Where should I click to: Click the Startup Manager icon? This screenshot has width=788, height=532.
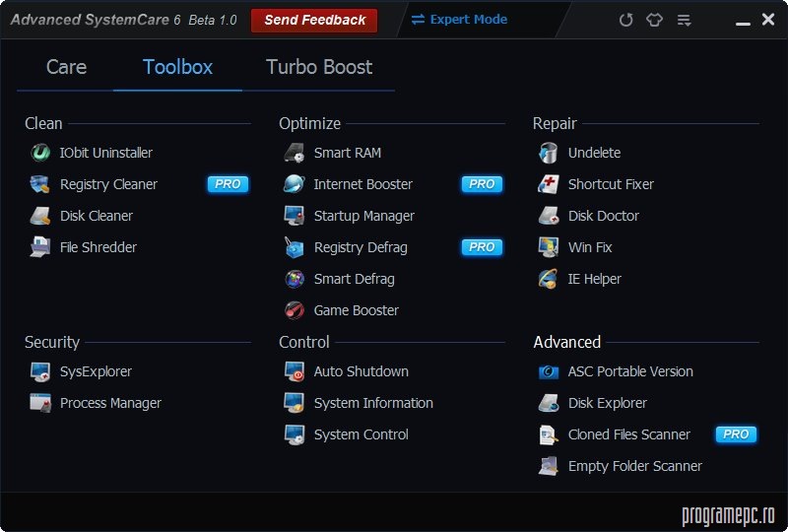(294, 216)
